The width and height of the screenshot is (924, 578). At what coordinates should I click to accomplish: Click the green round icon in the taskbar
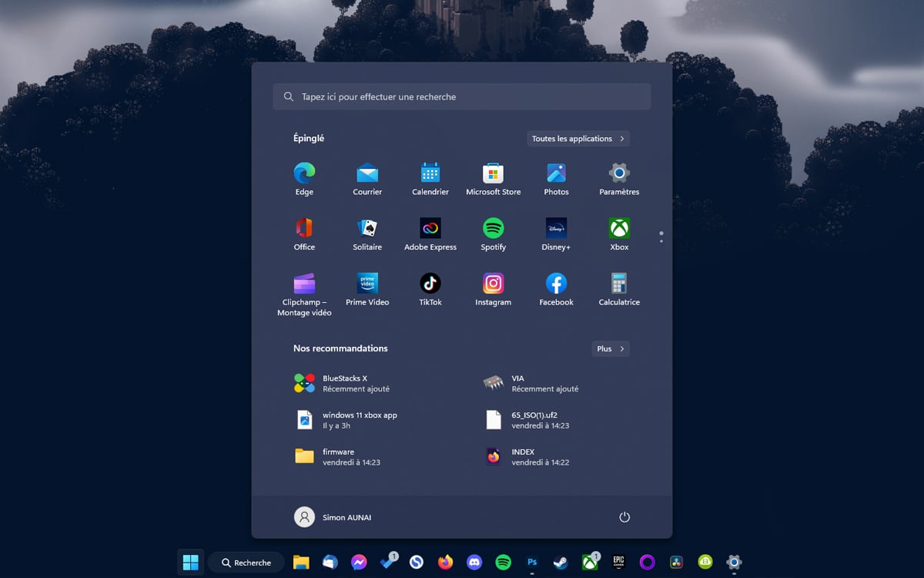tap(705, 563)
